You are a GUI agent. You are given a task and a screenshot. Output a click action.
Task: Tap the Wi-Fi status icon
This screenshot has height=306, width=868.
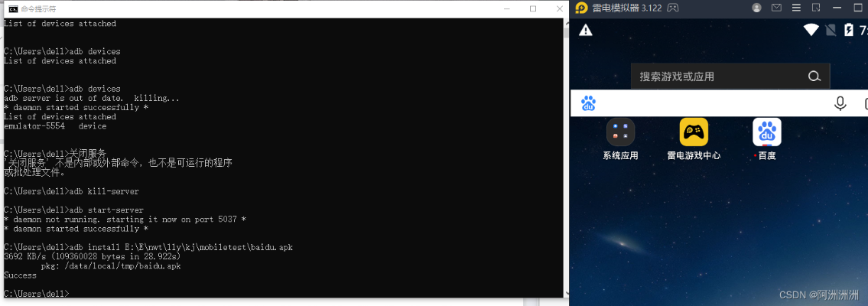pos(811,31)
